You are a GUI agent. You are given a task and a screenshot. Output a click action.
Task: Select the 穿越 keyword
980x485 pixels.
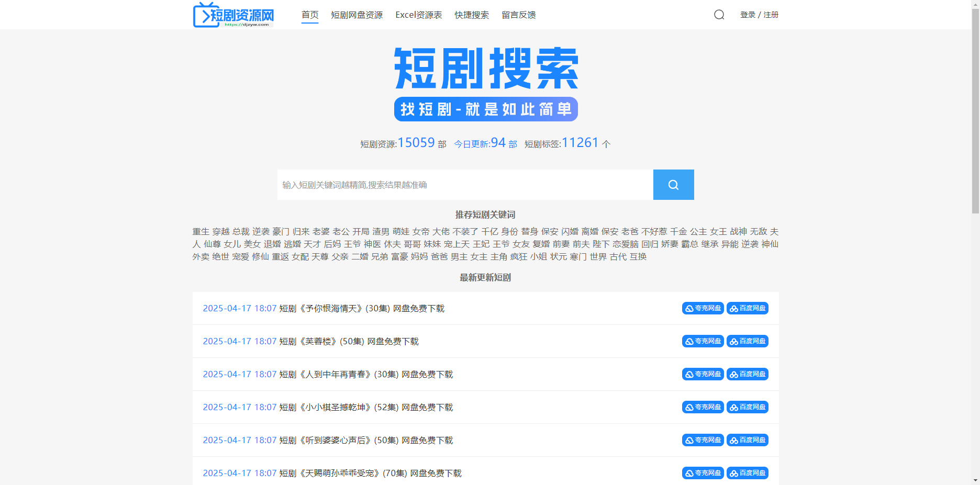coord(221,231)
